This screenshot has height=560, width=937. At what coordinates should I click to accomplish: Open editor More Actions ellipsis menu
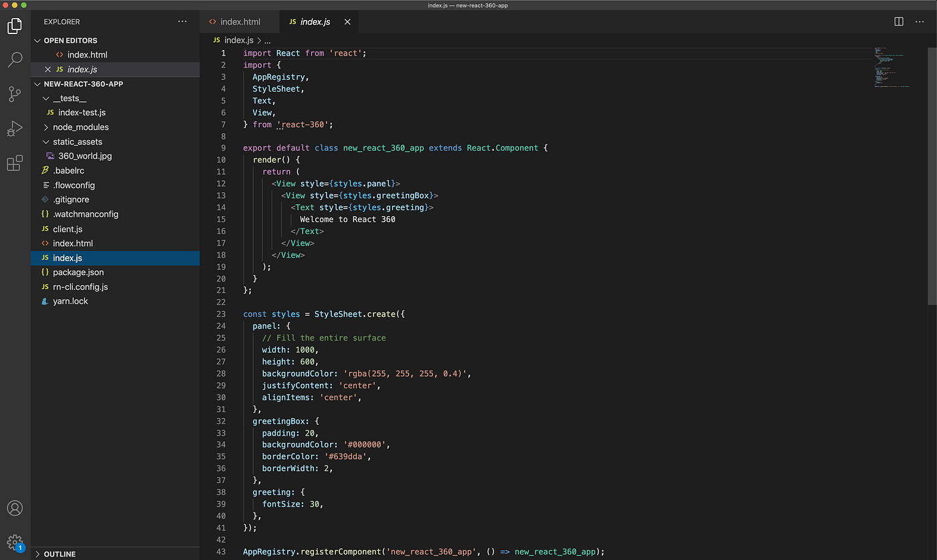920,22
